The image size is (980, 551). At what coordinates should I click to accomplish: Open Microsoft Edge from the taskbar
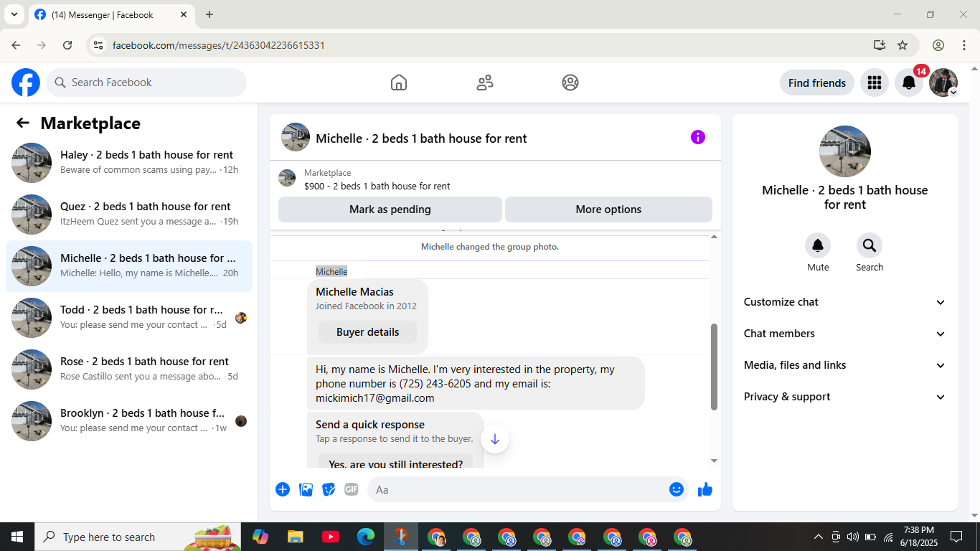(366, 537)
